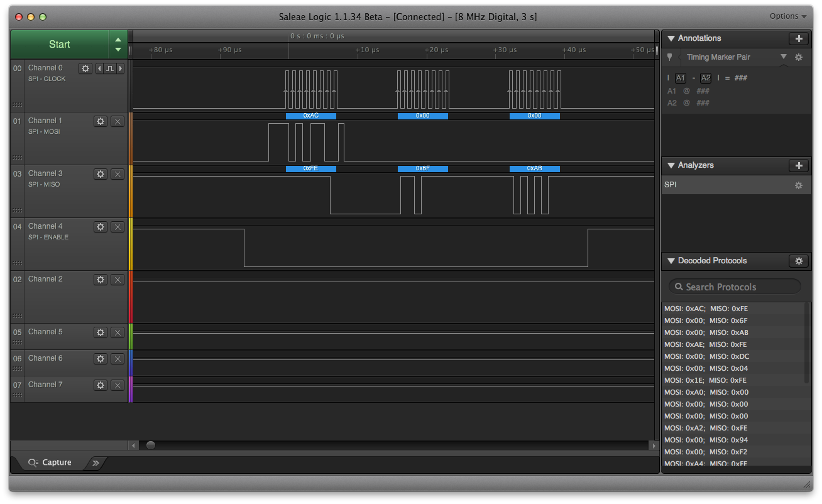Click MOSI 0xAC decoded byte marker
Viewport: 822px width, 504px height.
tap(311, 116)
